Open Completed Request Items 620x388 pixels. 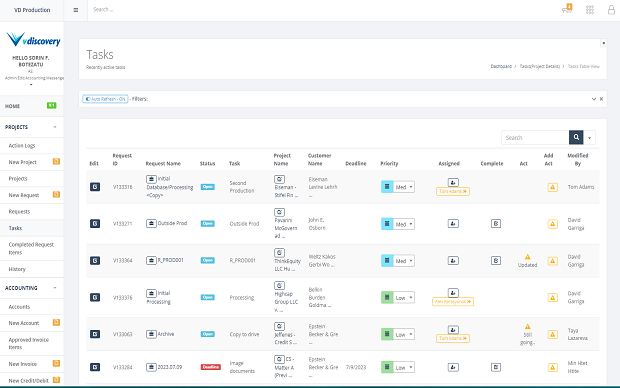[32, 248]
